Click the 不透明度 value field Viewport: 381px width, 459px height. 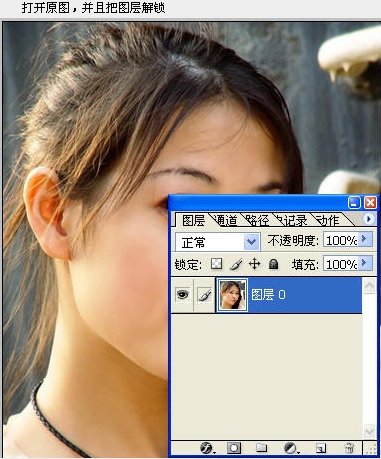(x=341, y=240)
